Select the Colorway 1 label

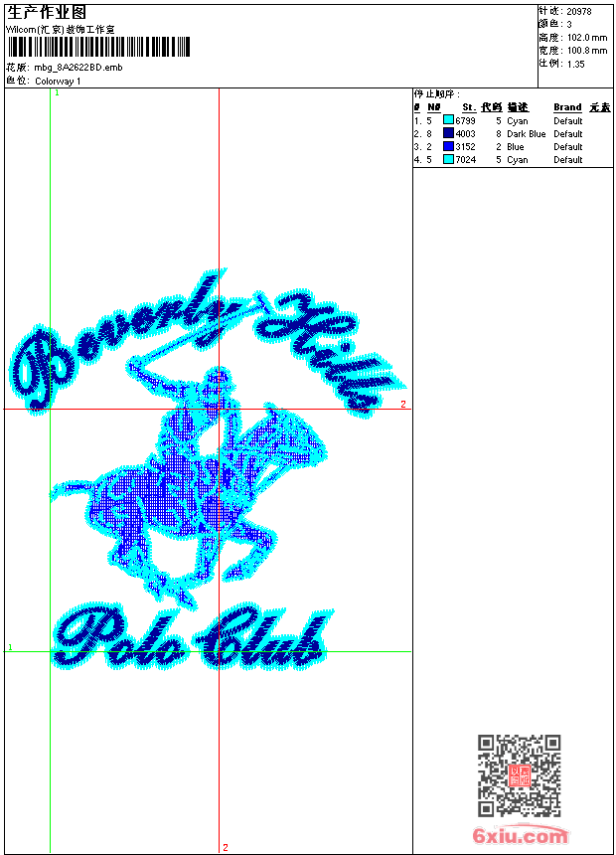(x=58, y=82)
